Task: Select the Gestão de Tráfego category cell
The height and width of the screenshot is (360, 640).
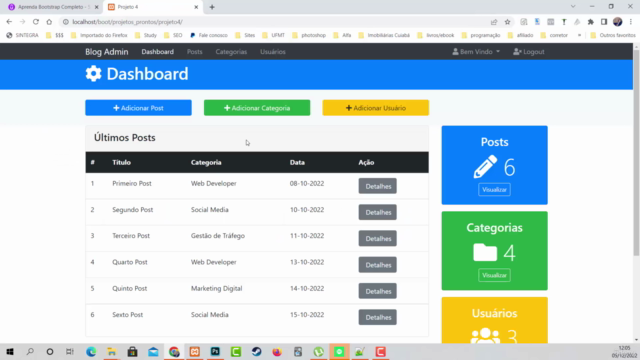Action: point(218,236)
